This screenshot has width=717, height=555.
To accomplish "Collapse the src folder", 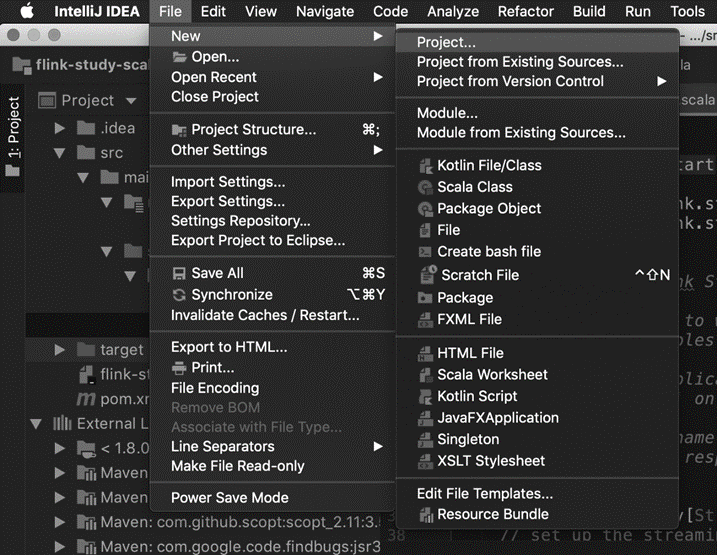I will (x=59, y=153).
